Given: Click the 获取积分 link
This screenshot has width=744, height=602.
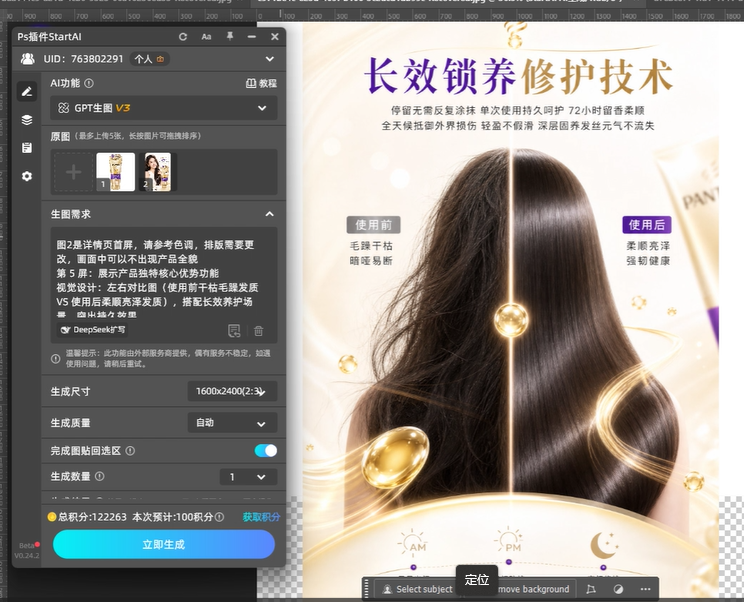Looking at the screenshot, I should pos(261,517).
